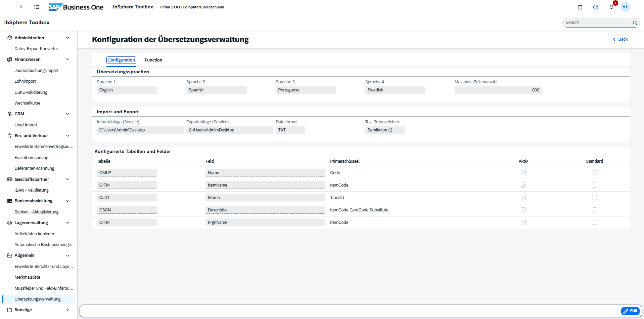Click the Geschäftspartner icon in the sidebar

[10, 180]
